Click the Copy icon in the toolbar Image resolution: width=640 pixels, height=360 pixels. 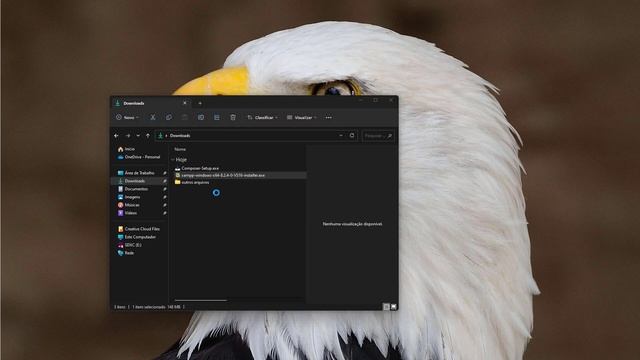tap(169, 118)
